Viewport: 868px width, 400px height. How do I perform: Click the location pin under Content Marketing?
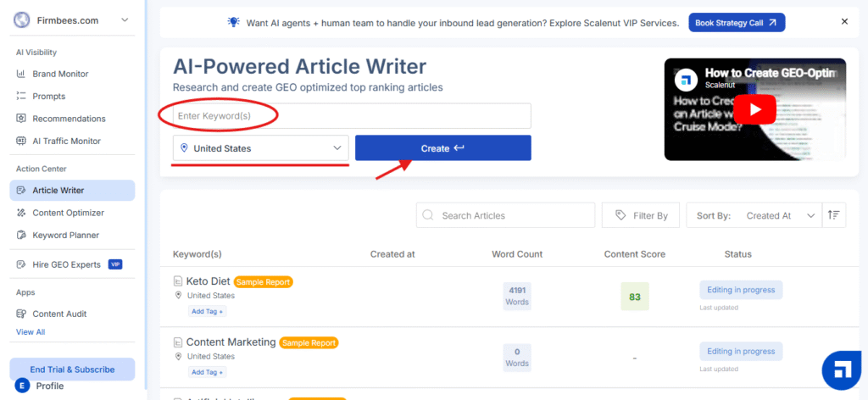(x=178, y=356)
